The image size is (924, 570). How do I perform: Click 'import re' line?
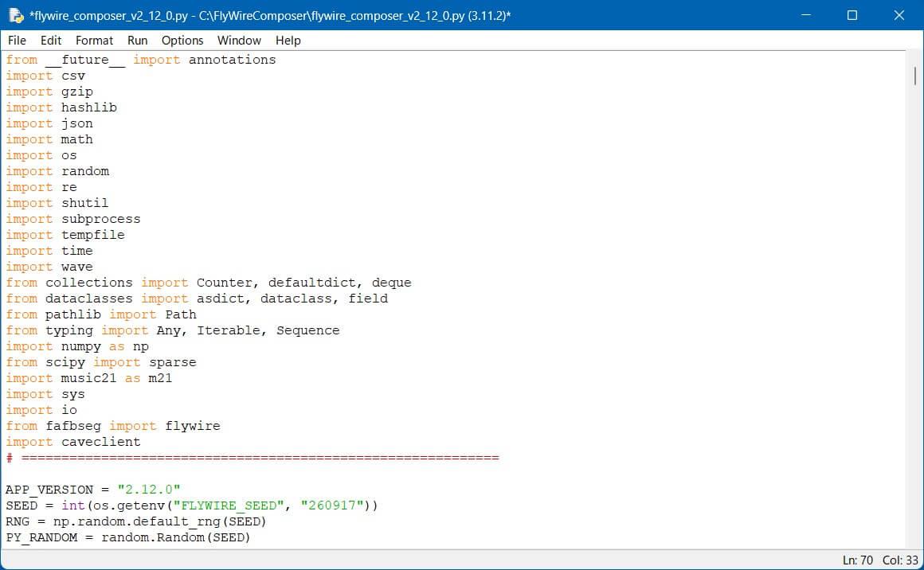tap(41, 187)
